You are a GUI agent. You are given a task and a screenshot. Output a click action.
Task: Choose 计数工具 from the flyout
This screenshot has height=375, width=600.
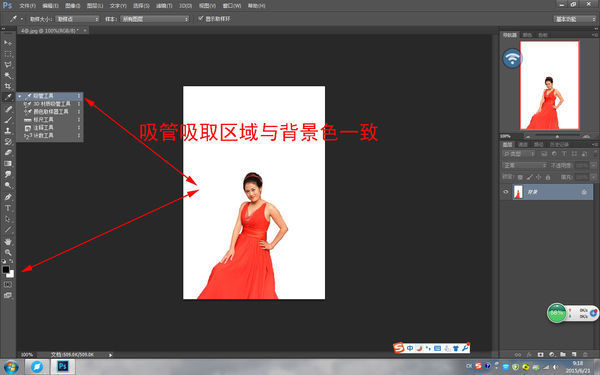click(50, 135)
